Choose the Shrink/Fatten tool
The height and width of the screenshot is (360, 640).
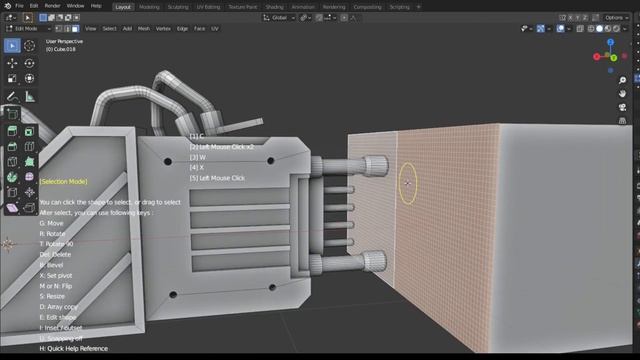[29, 192]
